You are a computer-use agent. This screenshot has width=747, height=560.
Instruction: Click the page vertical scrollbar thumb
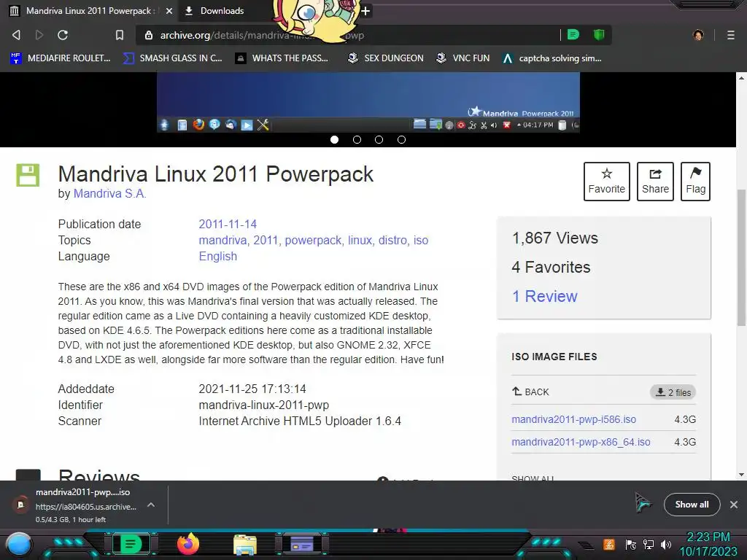click(x=741, y=257)
